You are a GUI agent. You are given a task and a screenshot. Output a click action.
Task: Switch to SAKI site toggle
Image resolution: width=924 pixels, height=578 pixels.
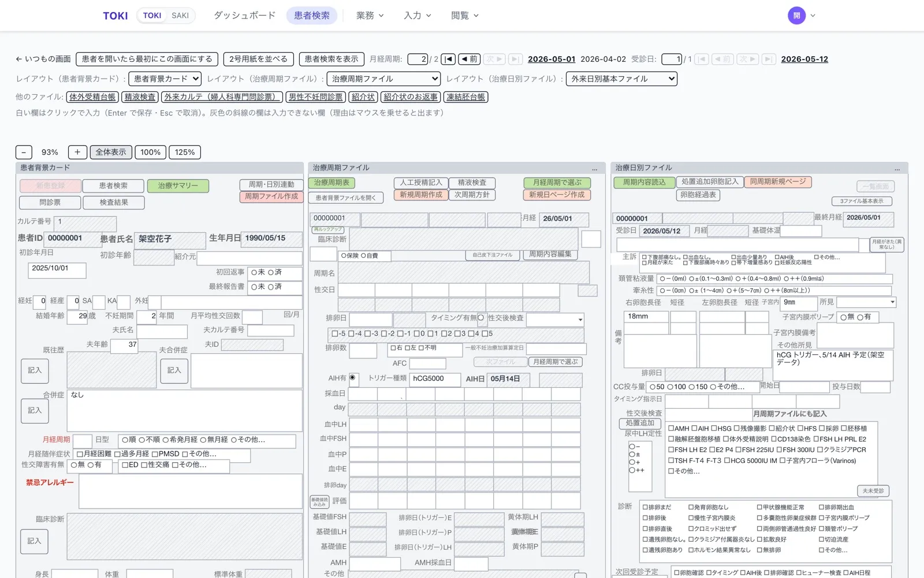pos(180,16)
